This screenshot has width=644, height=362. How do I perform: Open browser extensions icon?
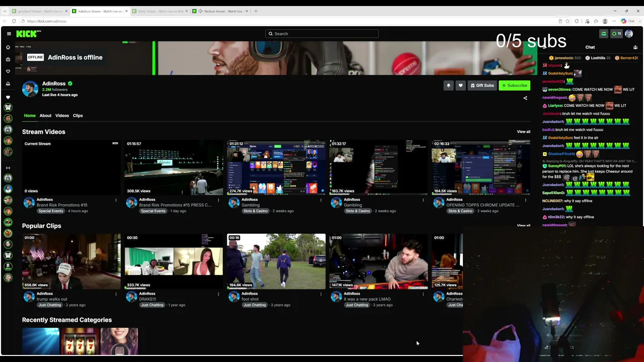577,21
